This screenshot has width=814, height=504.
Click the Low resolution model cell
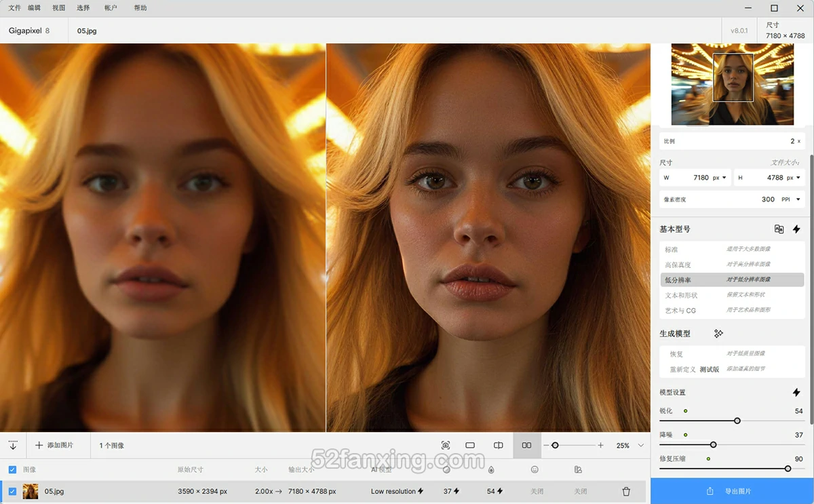coord(397,491)
